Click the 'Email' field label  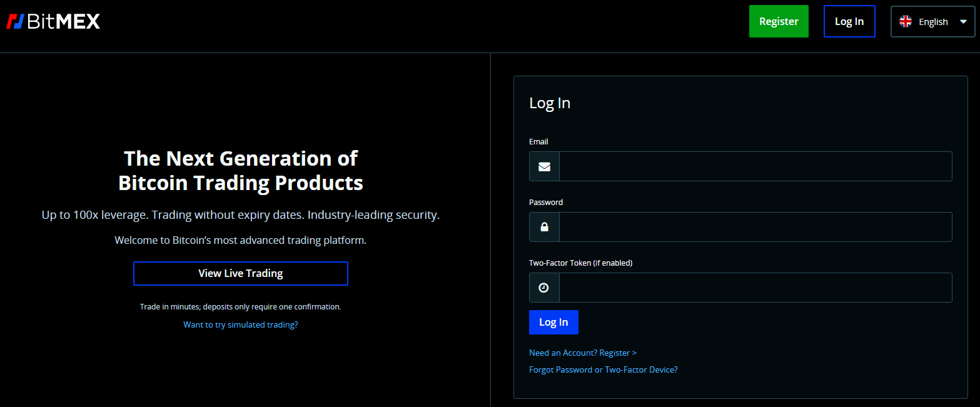tap(538, 142)
